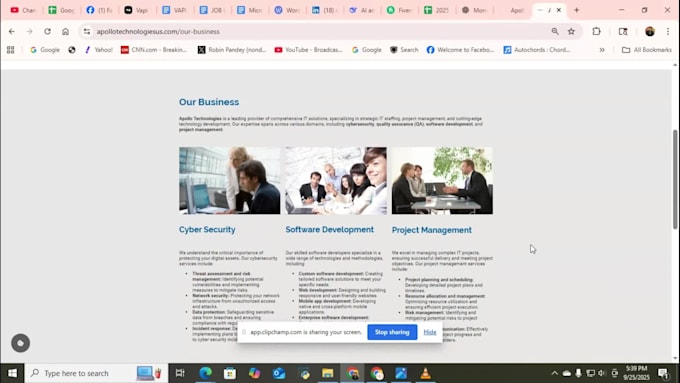This screenshot has height=383, width=680.
Task: Open the notification center icon
Action: tap(663, 373)
